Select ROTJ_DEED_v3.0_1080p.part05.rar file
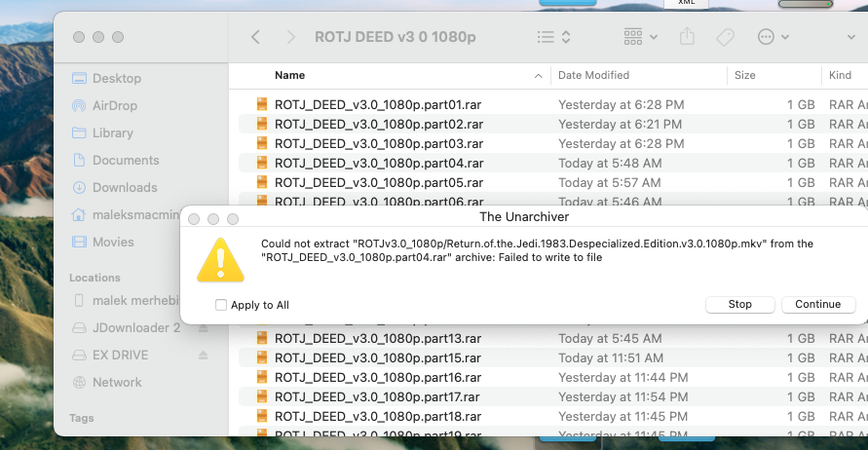This screenshot has height=450, width=868. click(x=379, y=183)
